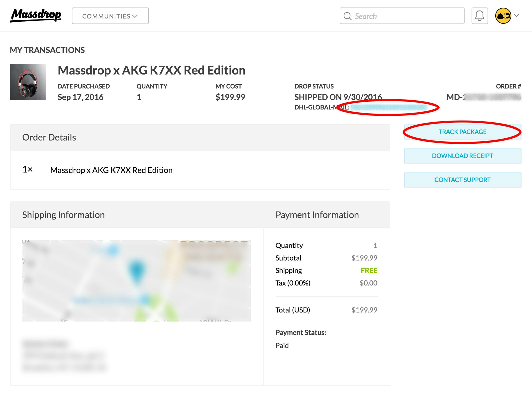The image size is (532, 395).
Task: Open the account menu chevron
Action: click(517, 15)
